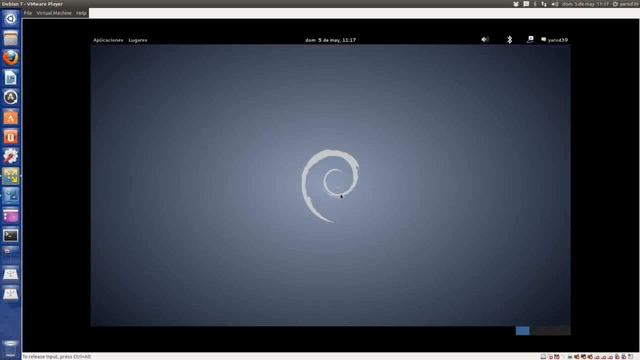Open the Dropbox indicator in host top bar
Screen dimensions: 640x360
pyautogui.click(x=516, y=4)
